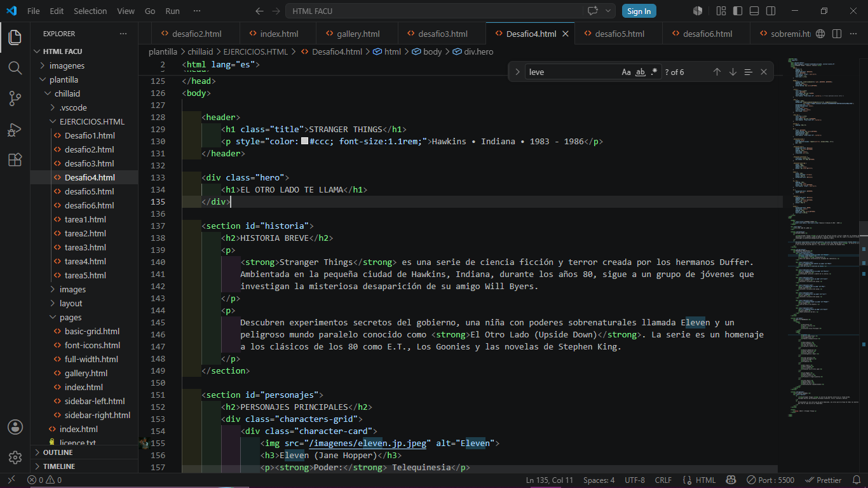
Task: Toggle Find in Selection
Action: 749,72
